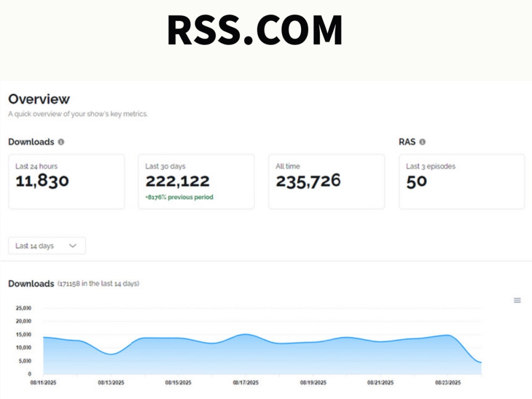Click the RAS section label
The width and height of the screenshot is (532, 399).
(407, 142)
